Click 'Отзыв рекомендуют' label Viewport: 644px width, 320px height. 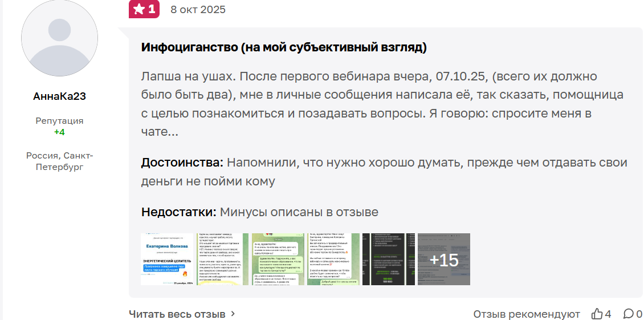tap(527, 314)
